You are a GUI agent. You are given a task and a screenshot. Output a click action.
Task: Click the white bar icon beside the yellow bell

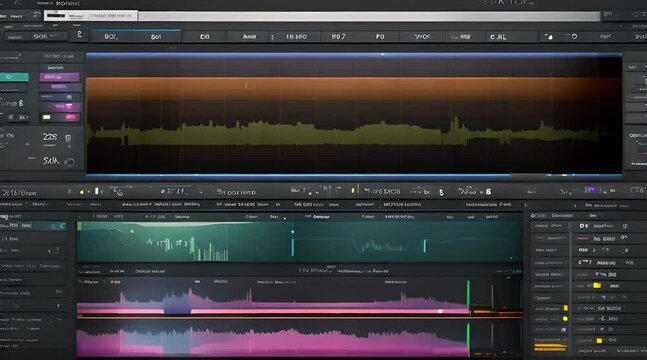97,191
